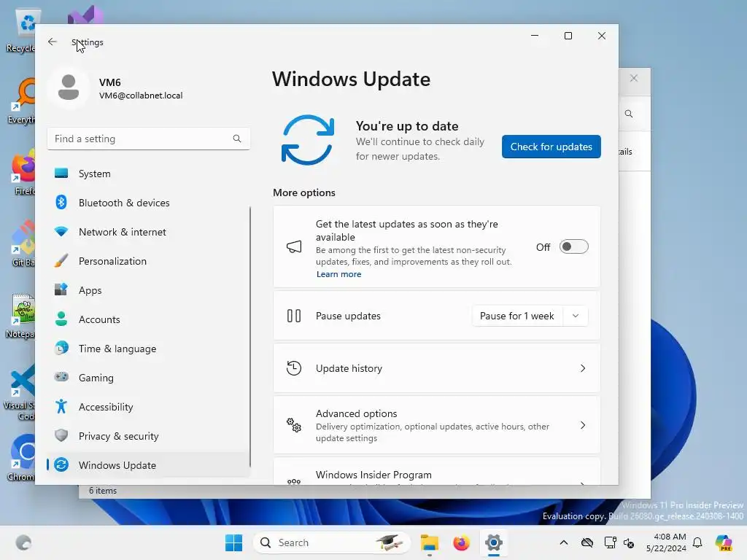Open Network & internet via its Wi-Fi icon
This screenshot has height=560, width=747.
[61, 232]
